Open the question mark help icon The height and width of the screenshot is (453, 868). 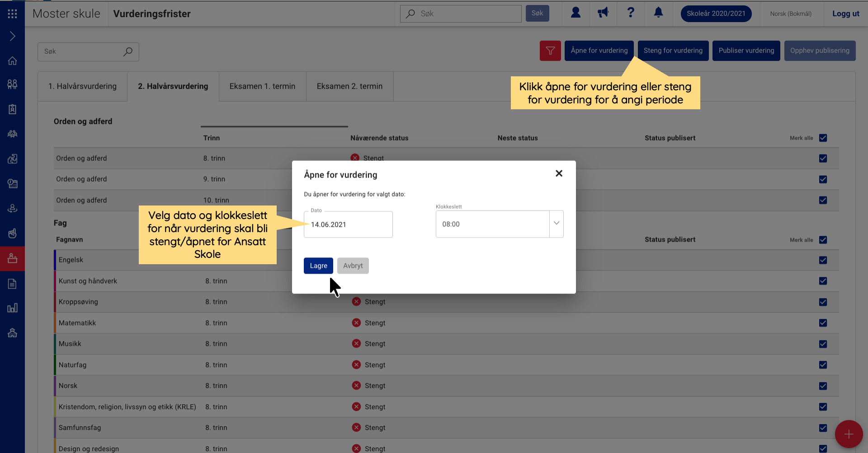631,13
